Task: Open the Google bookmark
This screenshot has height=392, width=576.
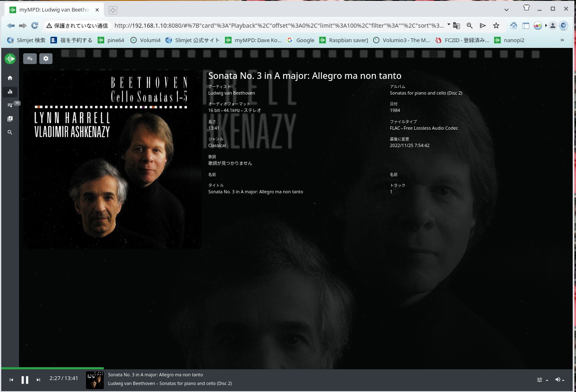Action: (x=301, y=40)
